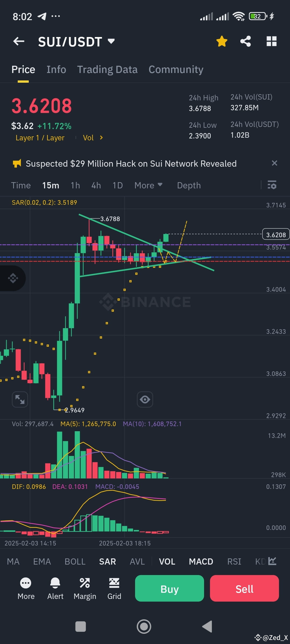This screenshot has width=290, height=644.
Task: Tap the share icon
Action: (245, 41)
